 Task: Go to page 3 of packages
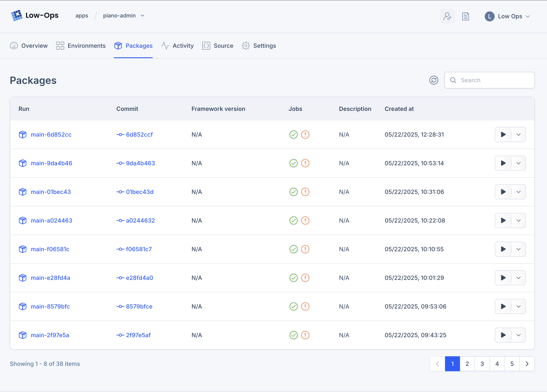click(x=482, y=364)
